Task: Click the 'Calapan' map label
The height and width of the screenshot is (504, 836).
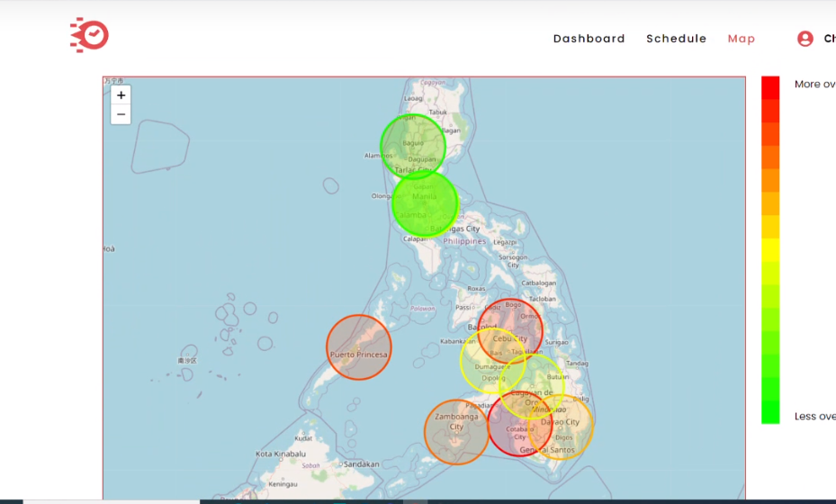Action: coord(415,238)
